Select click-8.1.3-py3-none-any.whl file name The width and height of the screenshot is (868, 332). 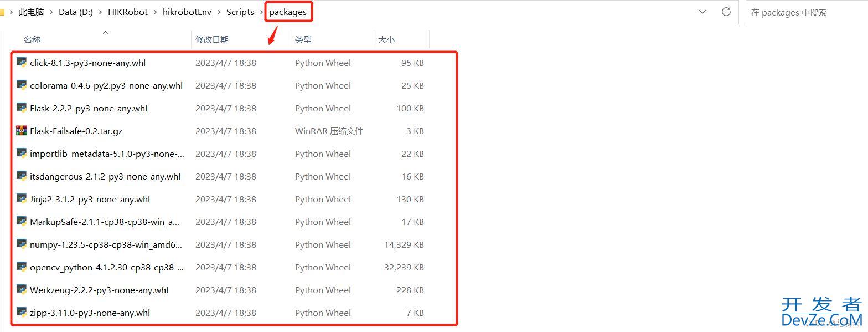pyautogui.click(x=88, y=63)
